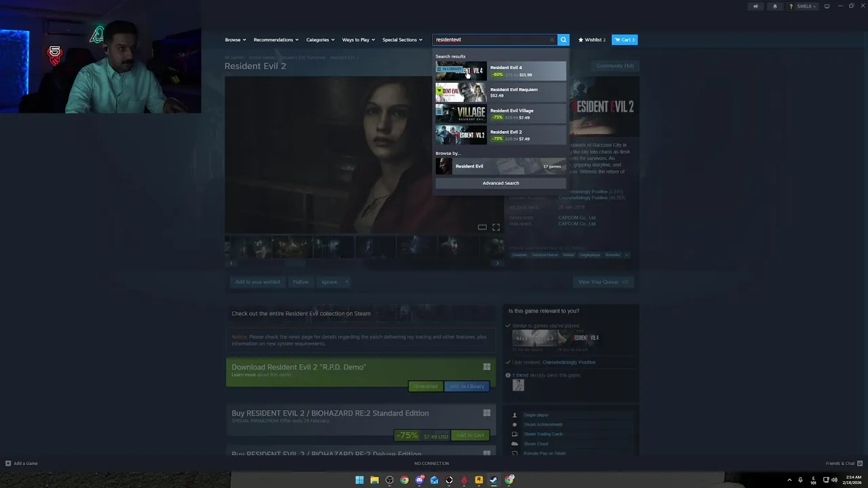Open Advanced Search
The image size is (868, 488).
pyautogui.click(x=500, y=183)
